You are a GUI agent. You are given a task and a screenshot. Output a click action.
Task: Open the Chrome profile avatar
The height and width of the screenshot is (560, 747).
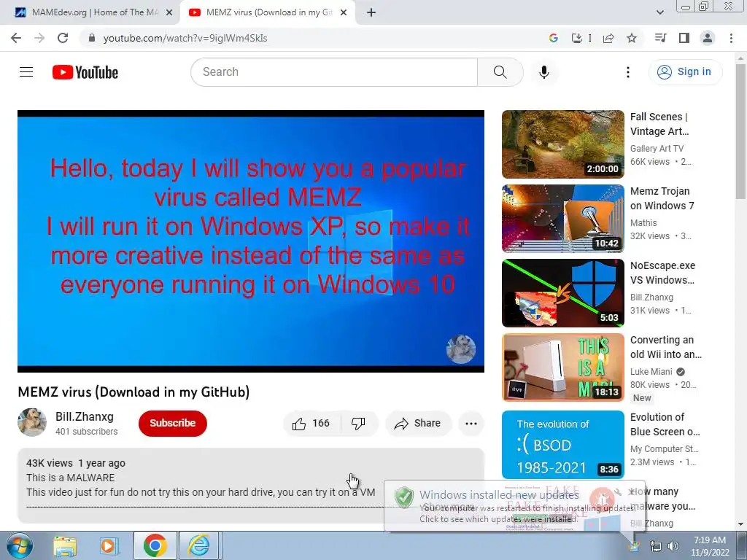point(708,38)
